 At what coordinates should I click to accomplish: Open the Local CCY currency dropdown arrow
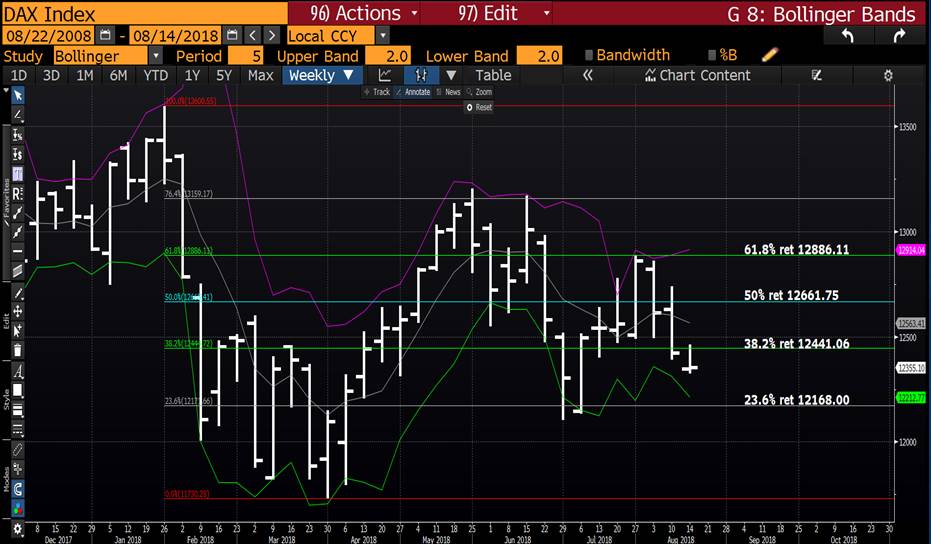click(x=383, y=36)
